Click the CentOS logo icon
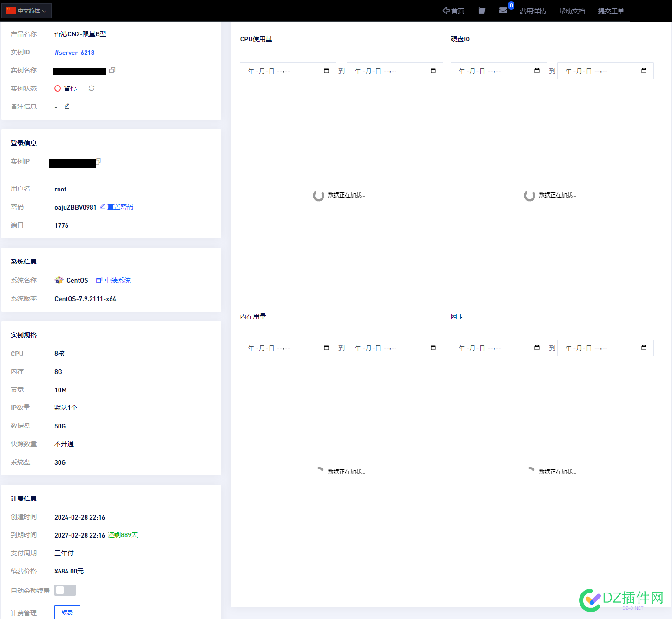Screen dimensions: 672x619 59,280
